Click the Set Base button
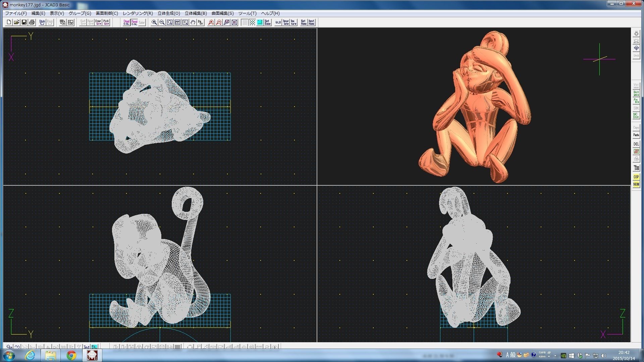The height and width of the screenshot is (362, 644). point(268,22)
